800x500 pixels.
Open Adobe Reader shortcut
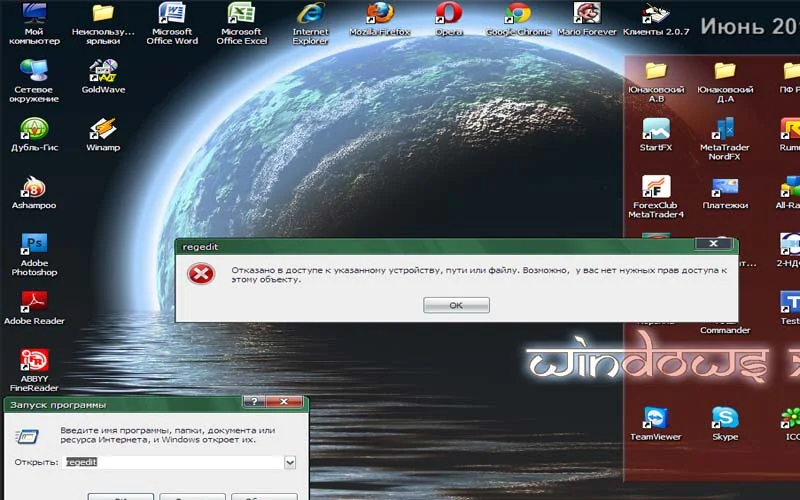pos(34,308)
